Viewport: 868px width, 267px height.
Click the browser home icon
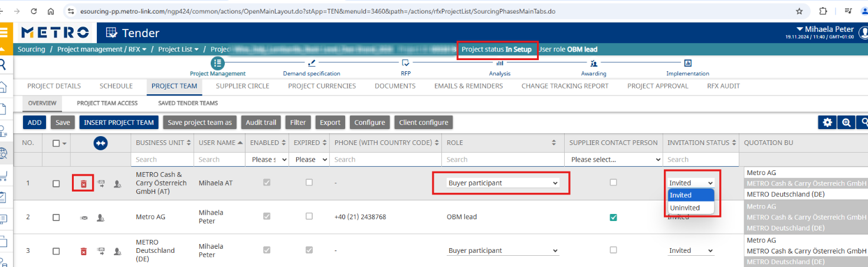tap(51, 11)
